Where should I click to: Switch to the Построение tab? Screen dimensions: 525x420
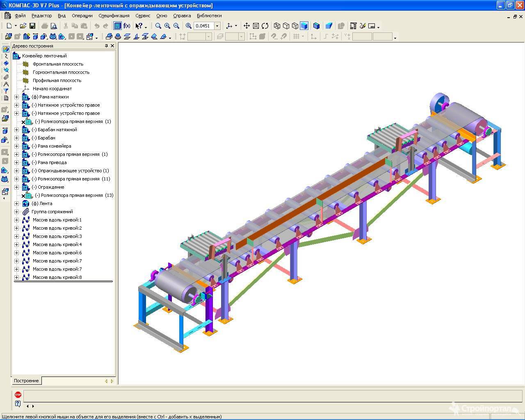click(26, 381)
